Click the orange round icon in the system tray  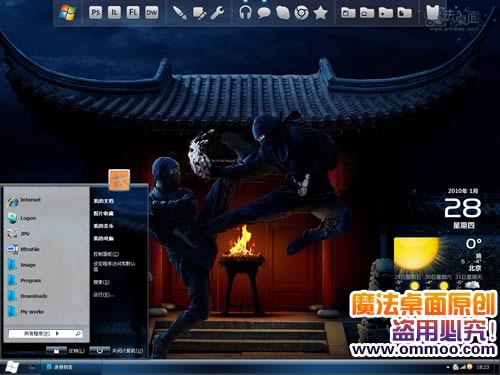[470, 367]
